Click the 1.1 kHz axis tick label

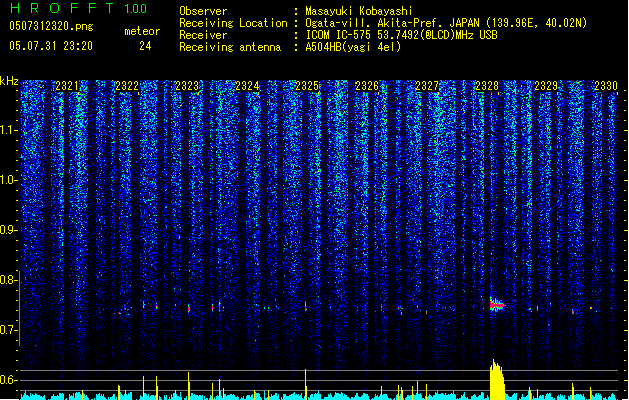(x=8, y=130)
